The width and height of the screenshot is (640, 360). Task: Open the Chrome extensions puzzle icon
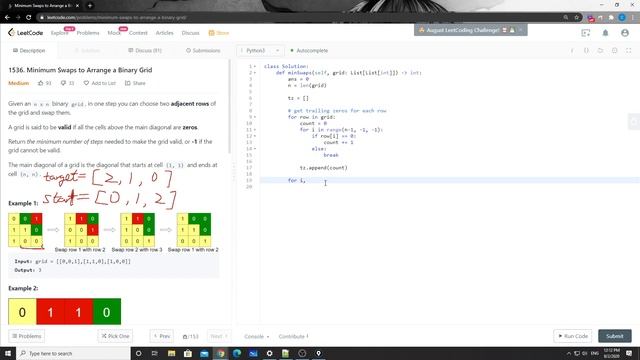tap(611, 18)
